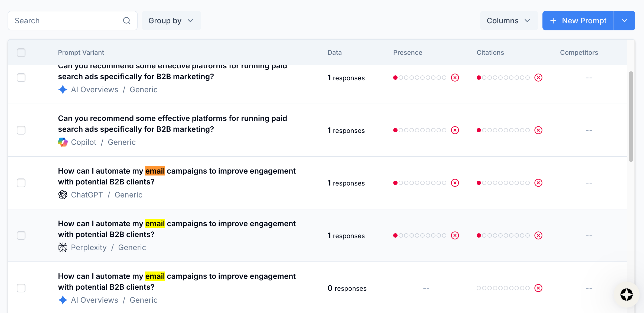The width and height of the screenshot is (644, 313).
Task: Click the Citations column header
Action: point(490,53)
